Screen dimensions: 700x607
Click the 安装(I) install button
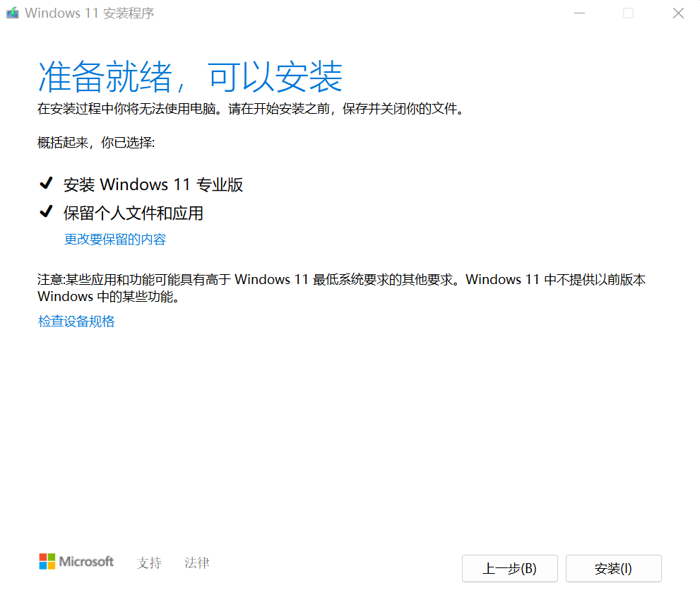tap(613, 568)
